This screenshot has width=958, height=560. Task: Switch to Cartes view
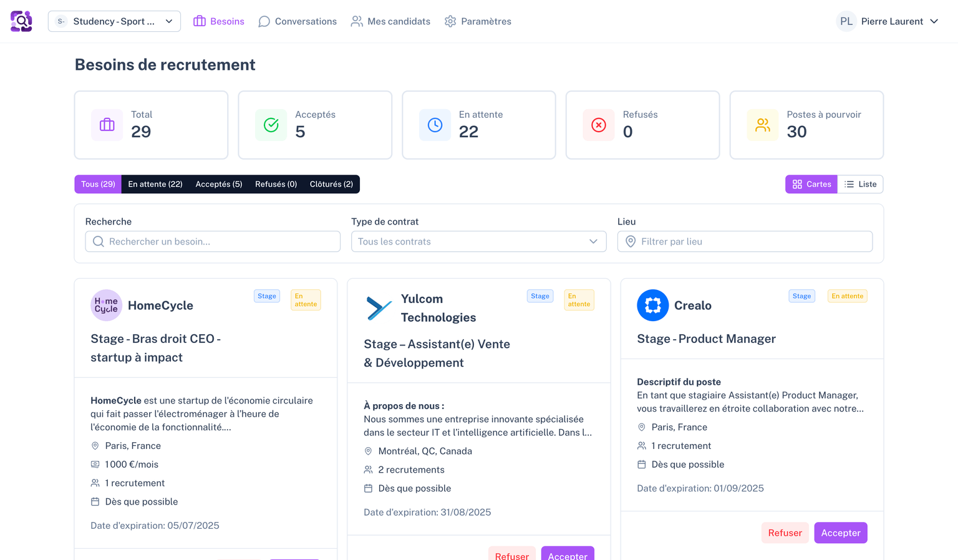(811, 184)
